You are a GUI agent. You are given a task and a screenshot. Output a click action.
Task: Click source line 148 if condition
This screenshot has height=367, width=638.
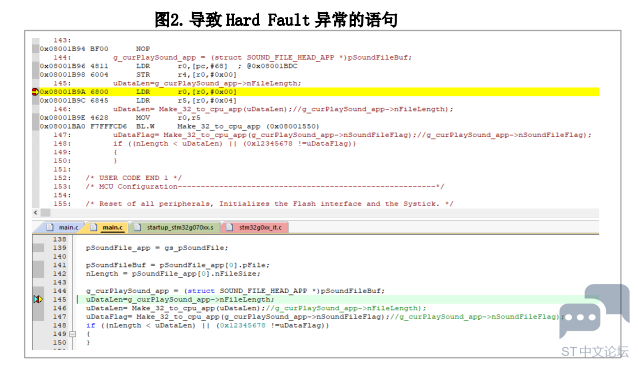coord(207,325)
